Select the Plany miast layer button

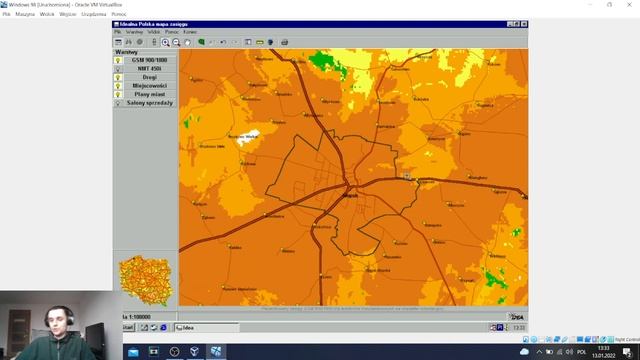coord(149,94)
